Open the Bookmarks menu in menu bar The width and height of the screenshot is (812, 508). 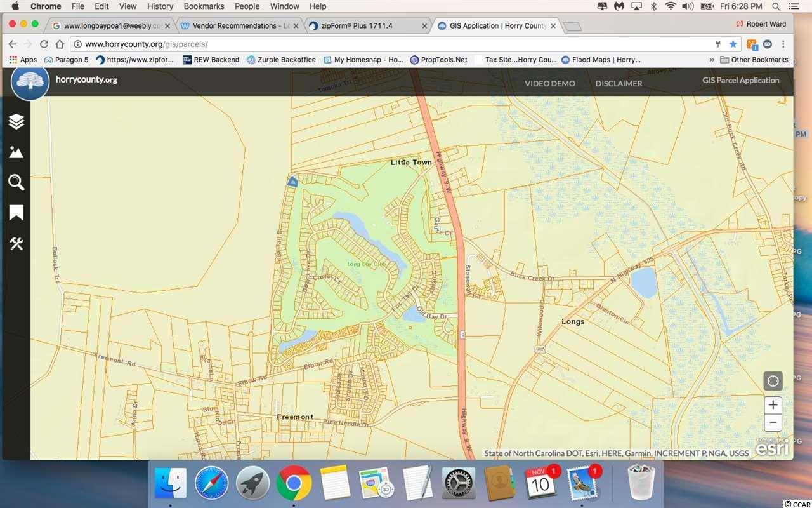204,6
